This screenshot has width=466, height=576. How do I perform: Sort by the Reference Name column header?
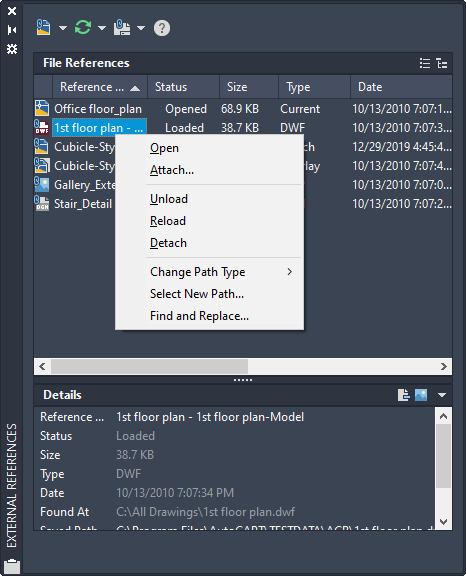coord(100,87)
